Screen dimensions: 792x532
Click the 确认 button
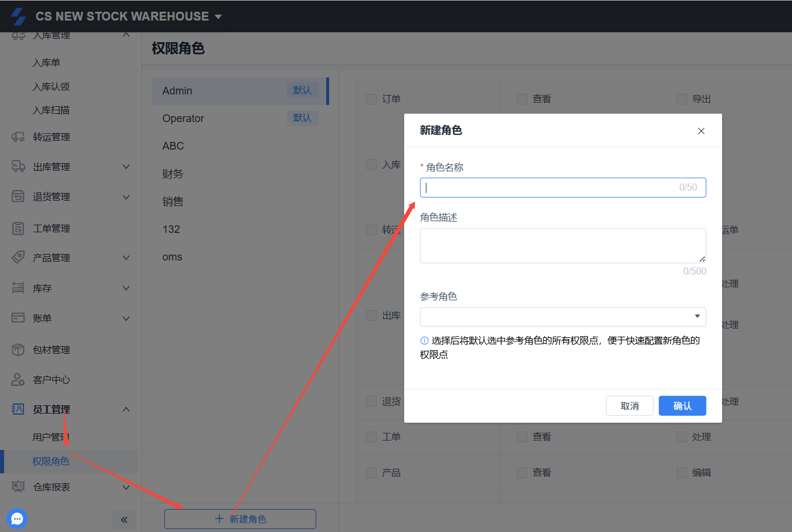(682, 406)
